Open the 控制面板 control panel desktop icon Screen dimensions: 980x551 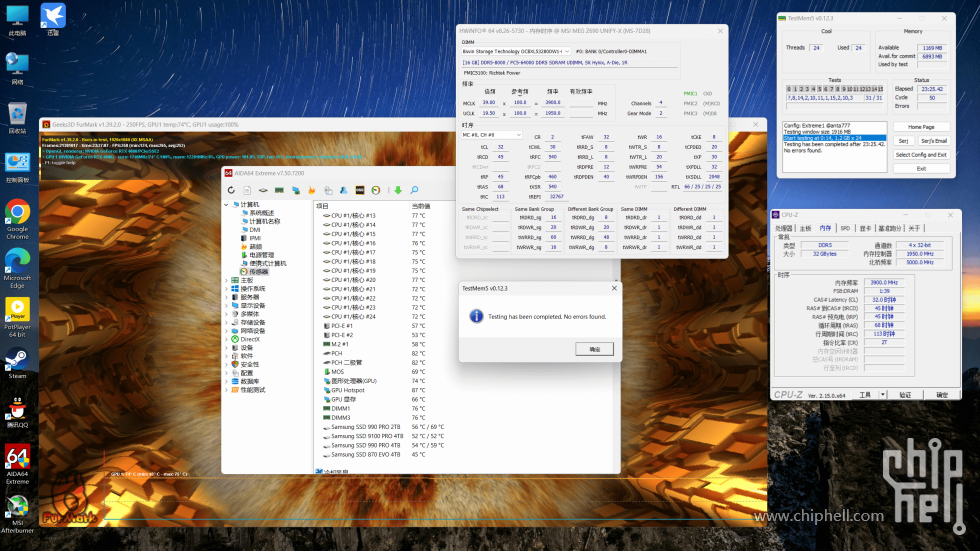click(x=18, y=167)
